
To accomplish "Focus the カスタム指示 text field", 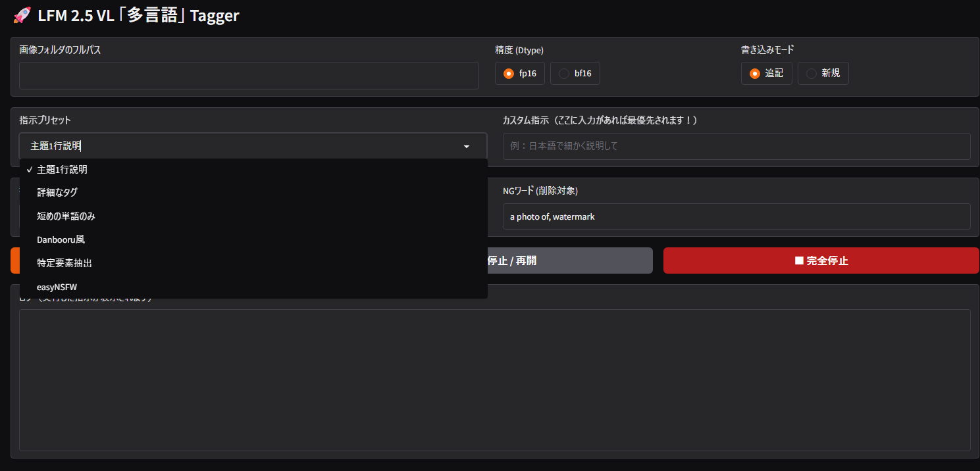I will point(736,146).
